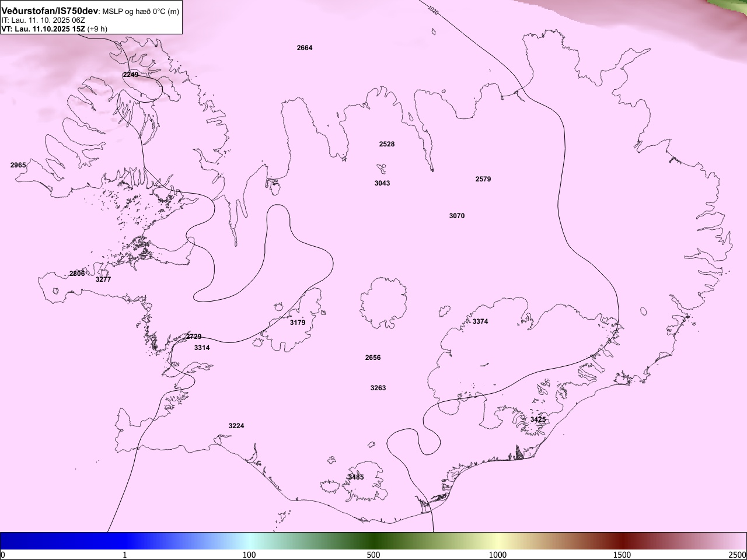Click the 3425 value in the southeast

tap(538, 419)
